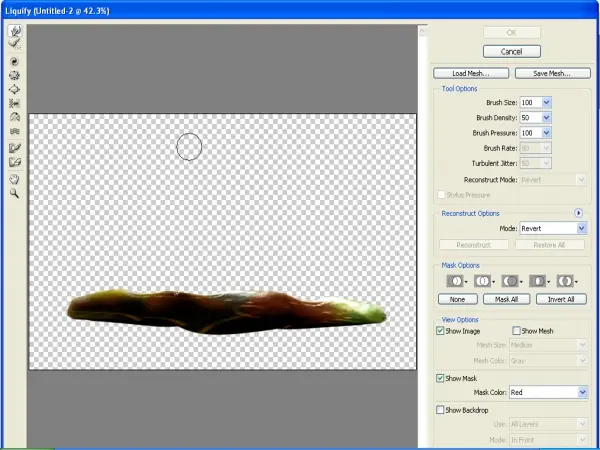Image resolution: width=600 pixels, height=450 pixels.
Task: Click the Invert All button
Action: point(561,299)
